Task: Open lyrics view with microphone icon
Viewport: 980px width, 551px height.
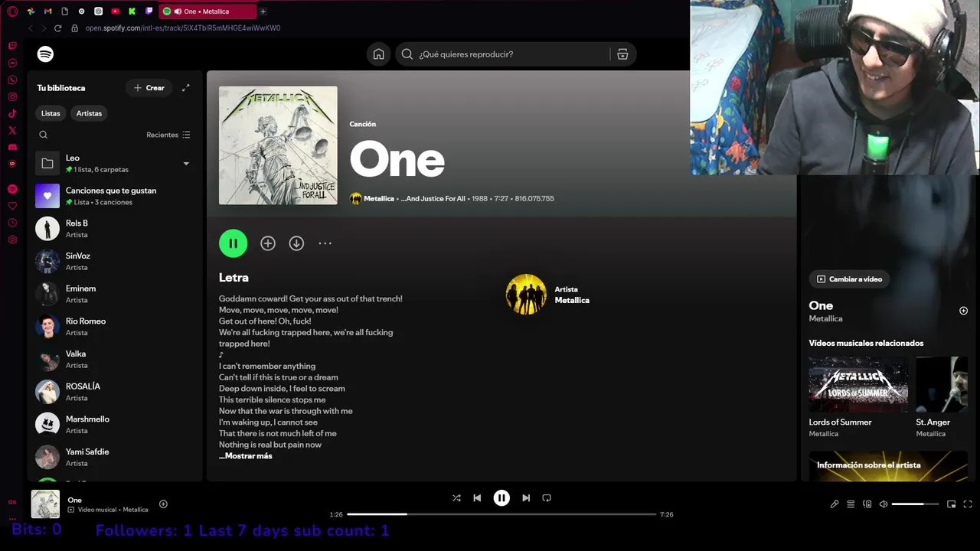Action: click(835, 504)
